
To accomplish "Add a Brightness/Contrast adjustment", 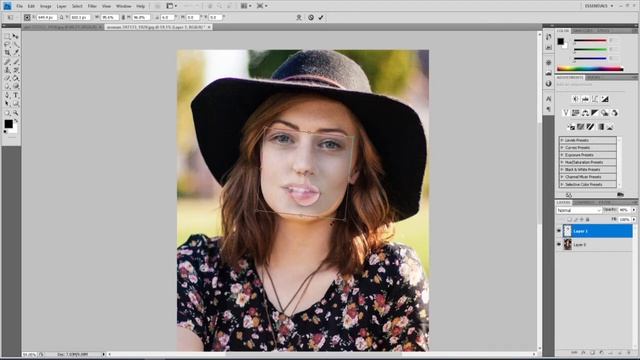I will [576, 99].
